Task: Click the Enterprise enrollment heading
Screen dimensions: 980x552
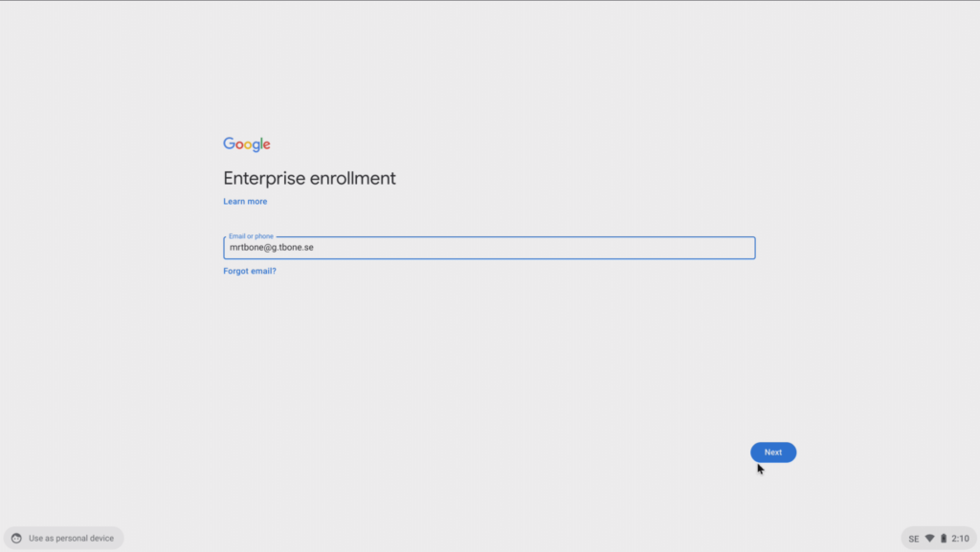Action: [309, 179]
